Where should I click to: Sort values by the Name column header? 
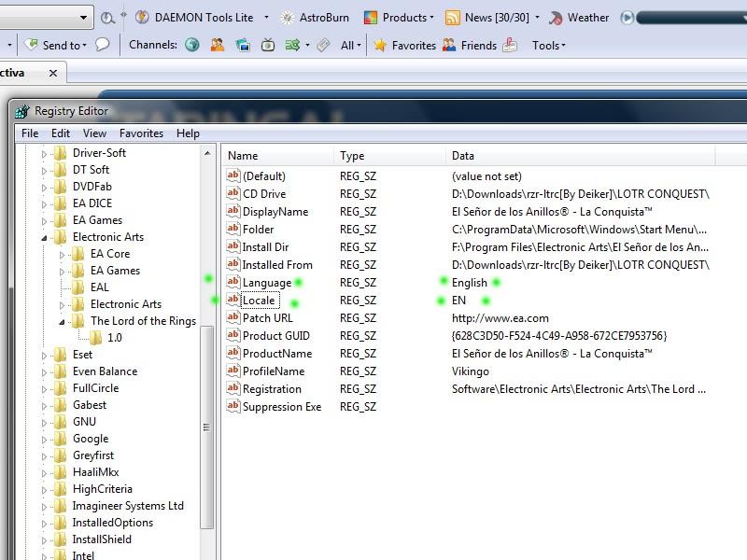[x=277, y=156]
